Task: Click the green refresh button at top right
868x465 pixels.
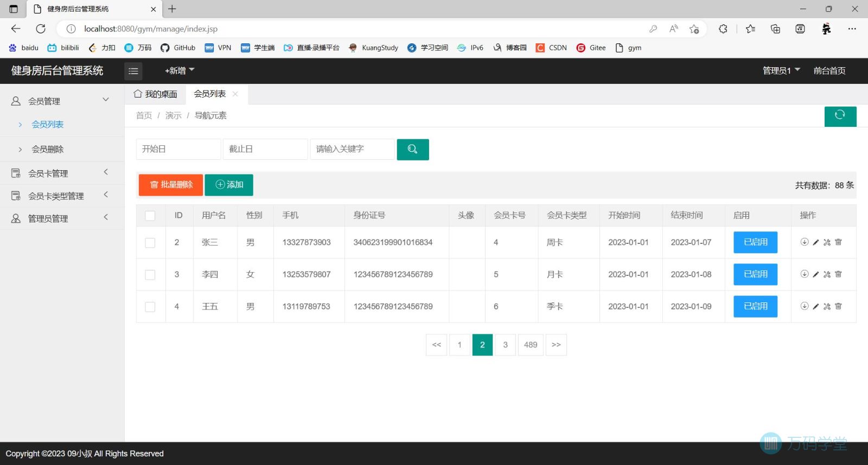Action: 840,116
